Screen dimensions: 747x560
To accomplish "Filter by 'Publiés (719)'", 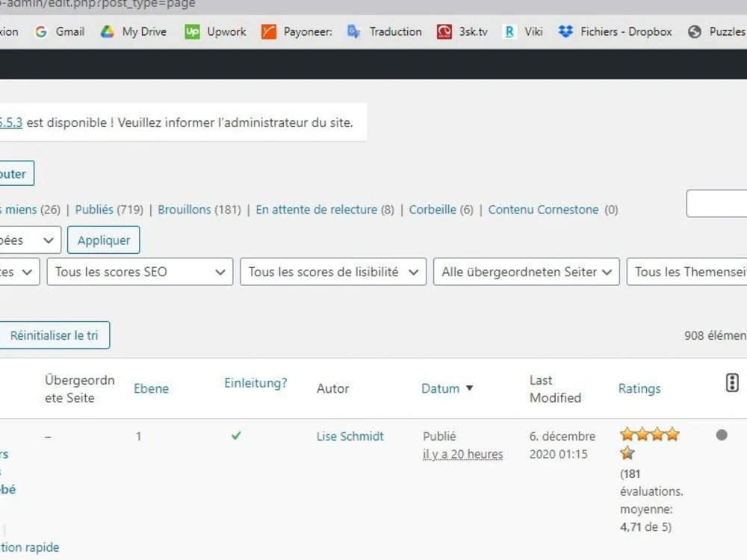I will 109,210.
